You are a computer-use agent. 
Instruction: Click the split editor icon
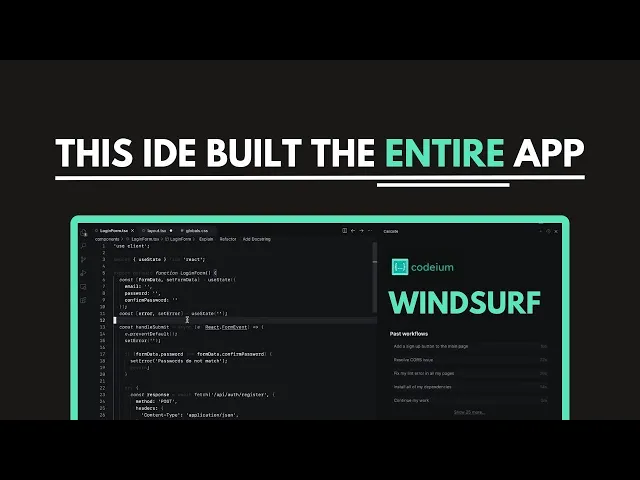(x=344, y=231)
